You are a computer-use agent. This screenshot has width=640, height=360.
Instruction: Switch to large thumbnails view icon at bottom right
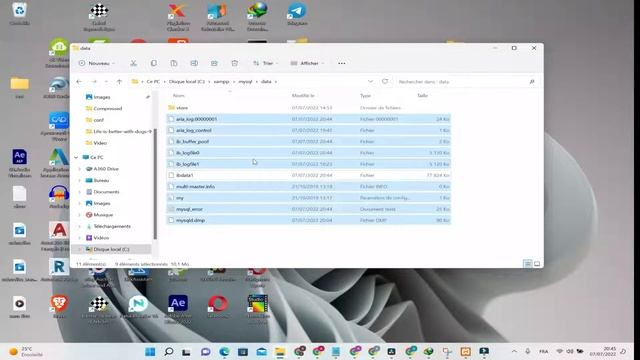537,264
